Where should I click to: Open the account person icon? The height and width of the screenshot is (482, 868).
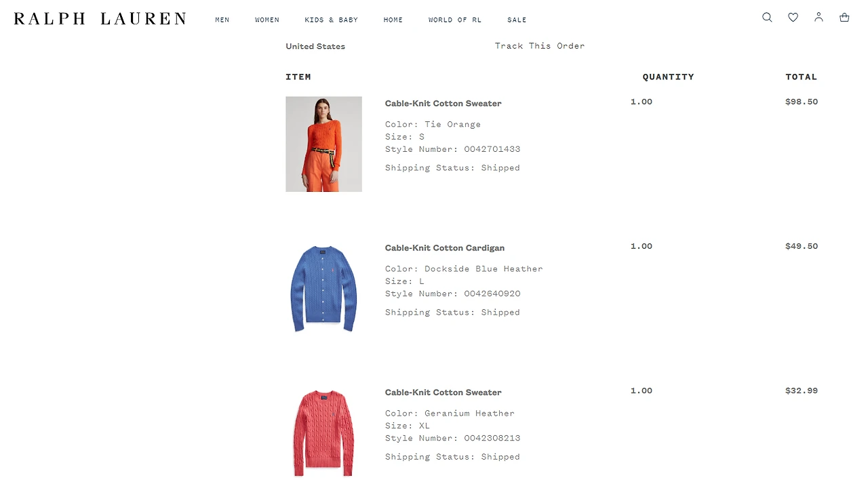(818, 17)
